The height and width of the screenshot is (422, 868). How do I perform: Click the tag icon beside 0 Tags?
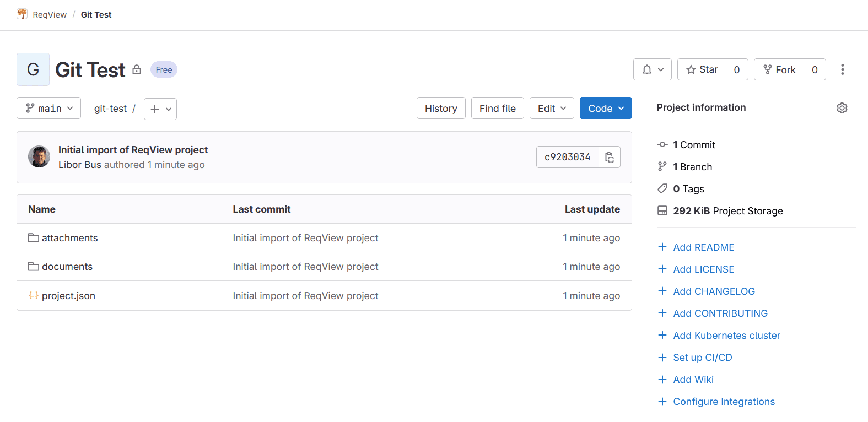[x=662, y=188]
